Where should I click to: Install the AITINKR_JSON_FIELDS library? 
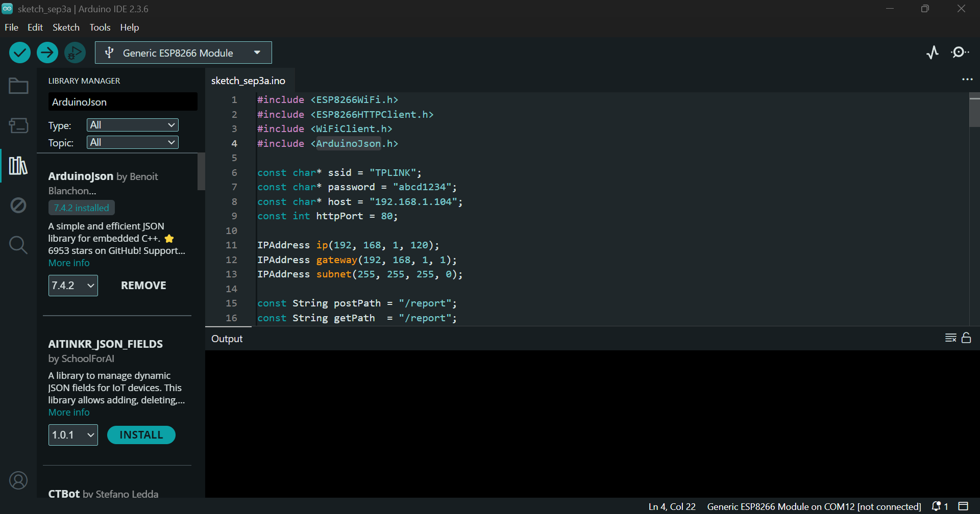[x=141, y=435]
